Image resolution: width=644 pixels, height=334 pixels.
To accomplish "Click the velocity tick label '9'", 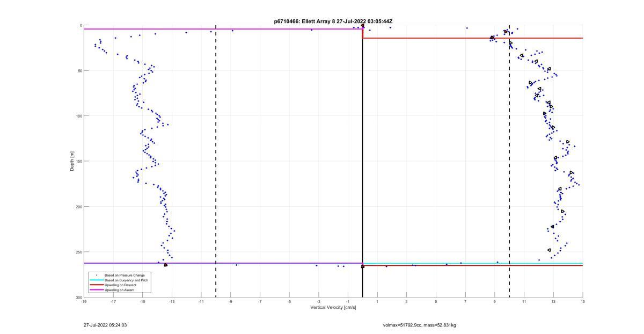I will (495, 302).
